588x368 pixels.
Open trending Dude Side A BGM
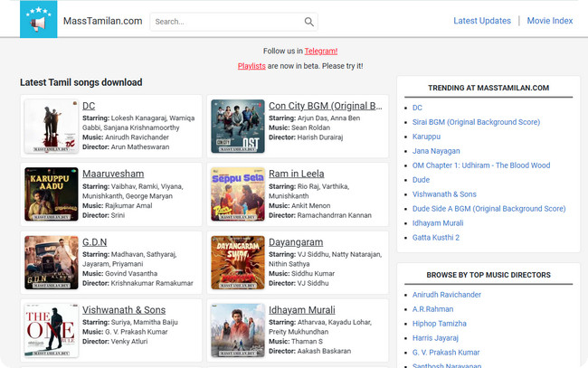click(489, 209)
